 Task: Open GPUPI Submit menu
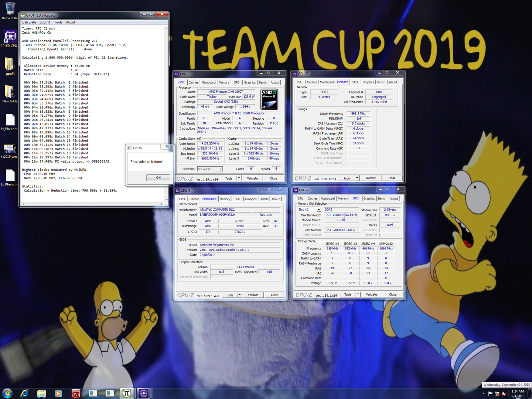coord(45,22)
